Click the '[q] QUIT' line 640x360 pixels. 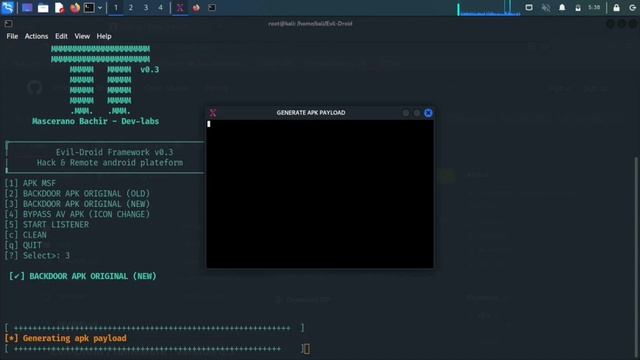[23, 245]
